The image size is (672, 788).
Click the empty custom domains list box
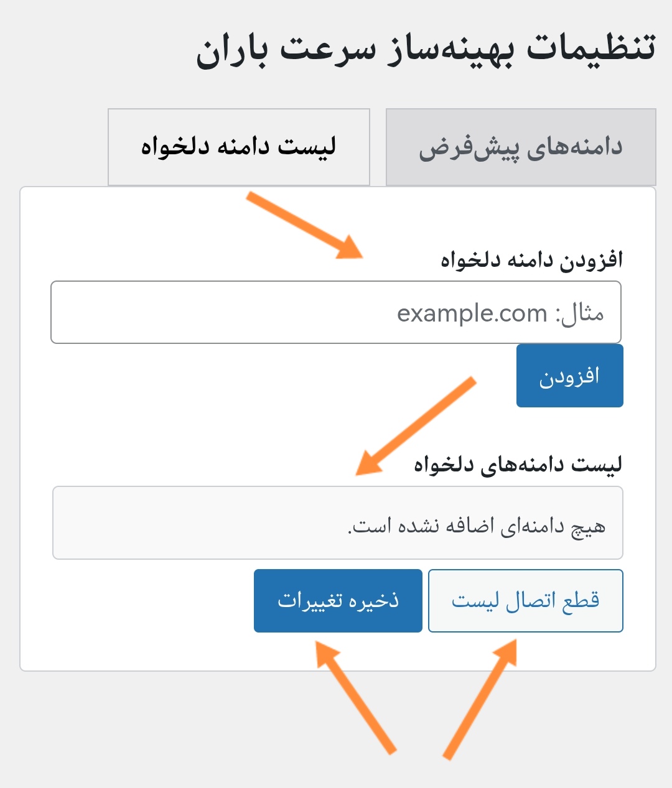338,523
